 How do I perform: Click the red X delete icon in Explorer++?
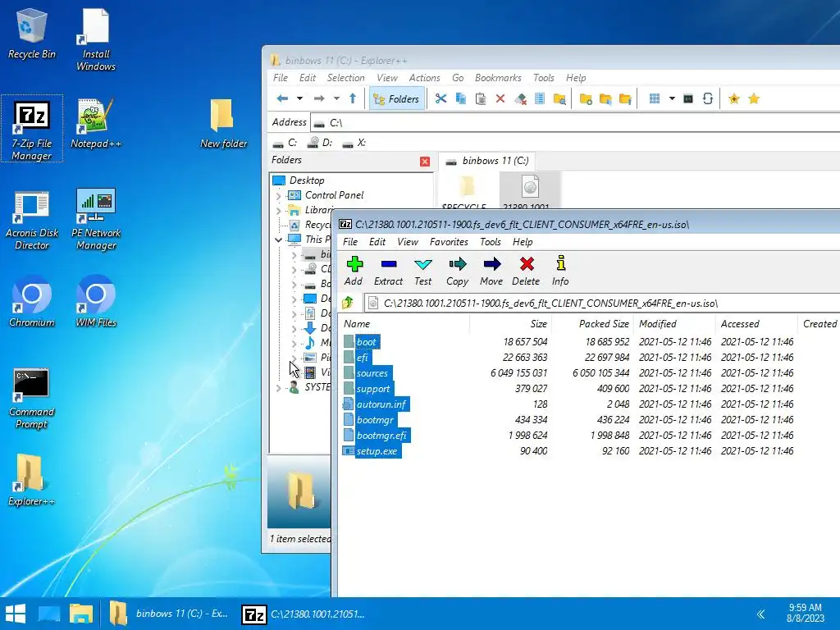pos(500,98)
